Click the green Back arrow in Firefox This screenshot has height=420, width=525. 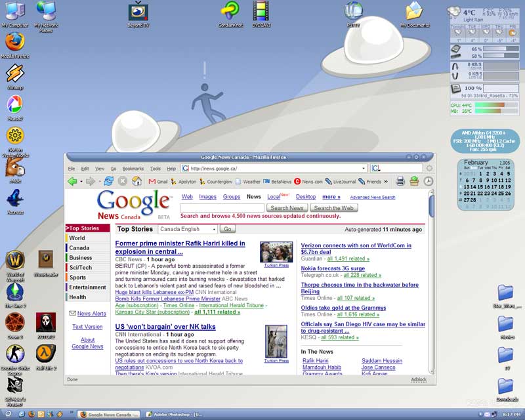(x=72, y=181)
